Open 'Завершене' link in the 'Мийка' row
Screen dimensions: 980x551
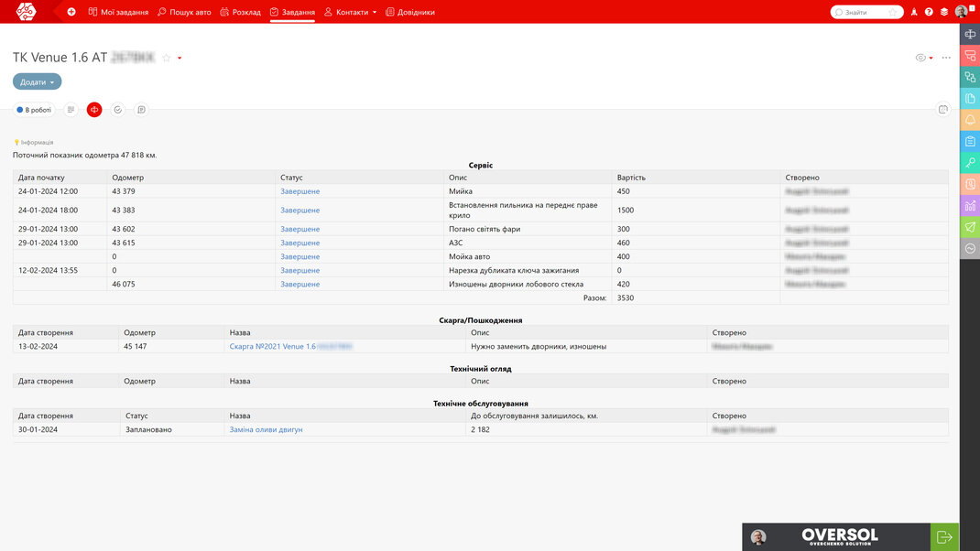[x=300, y=191]
